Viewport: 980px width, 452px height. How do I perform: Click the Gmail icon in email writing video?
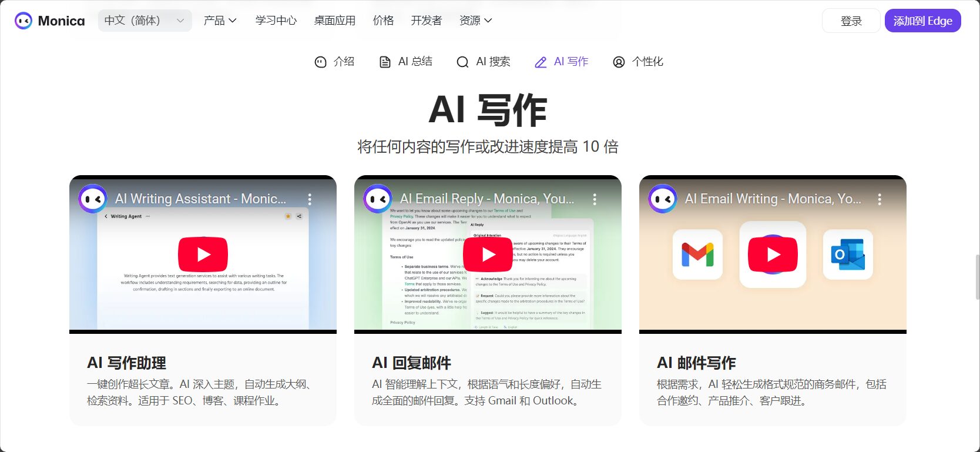point(697,255)
